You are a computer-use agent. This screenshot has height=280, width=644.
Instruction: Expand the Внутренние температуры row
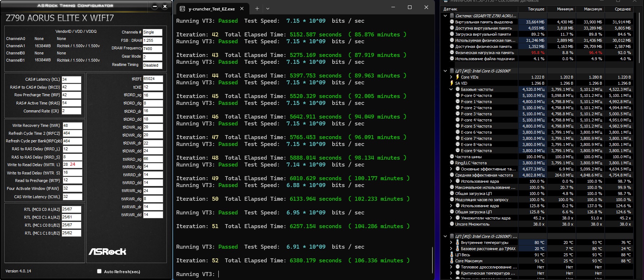(451, 243)
